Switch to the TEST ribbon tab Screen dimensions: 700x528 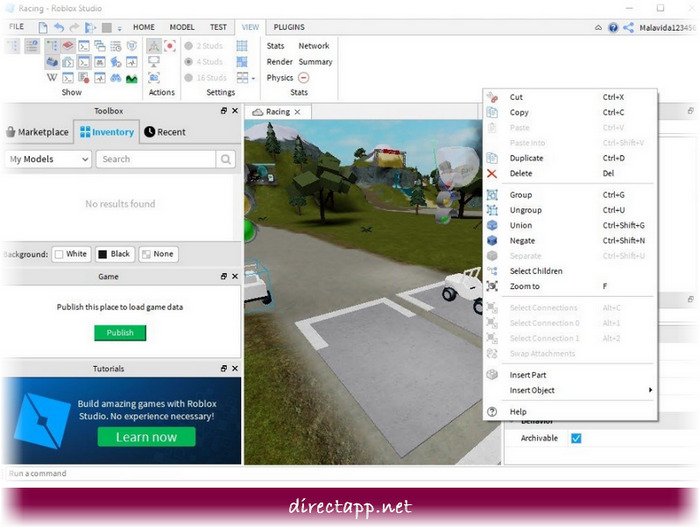pyautogui.click(x=218, y=27)
